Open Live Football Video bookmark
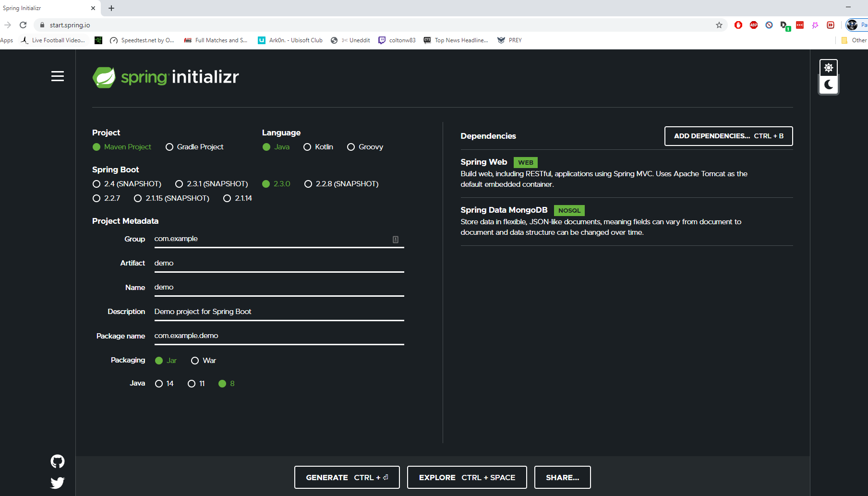This screenshot has height=496, width=868. [53, 40]
